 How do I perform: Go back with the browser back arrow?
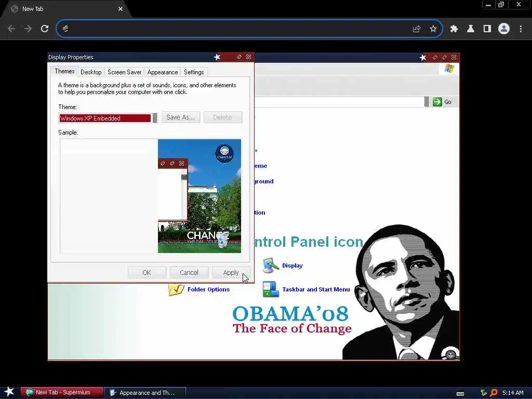tap(11, 29)
